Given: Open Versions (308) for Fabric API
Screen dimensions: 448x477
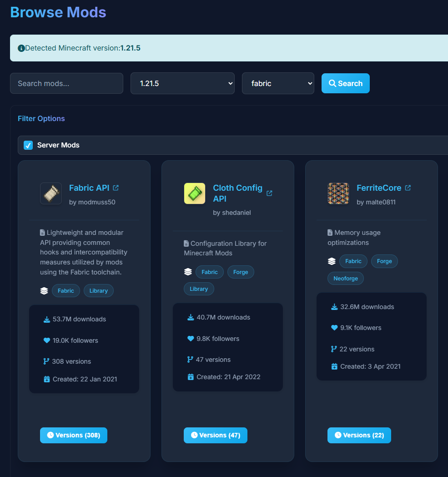Looking at the screenshot, I should (x=74, y=435).
